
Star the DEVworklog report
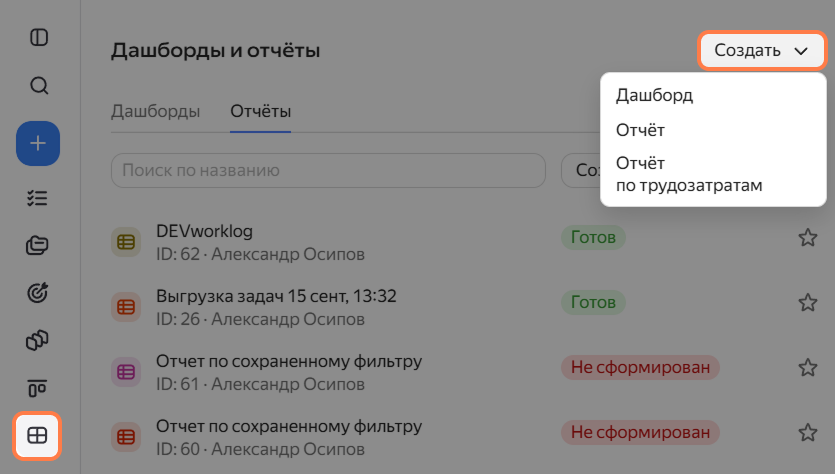(x=808, y=238)
